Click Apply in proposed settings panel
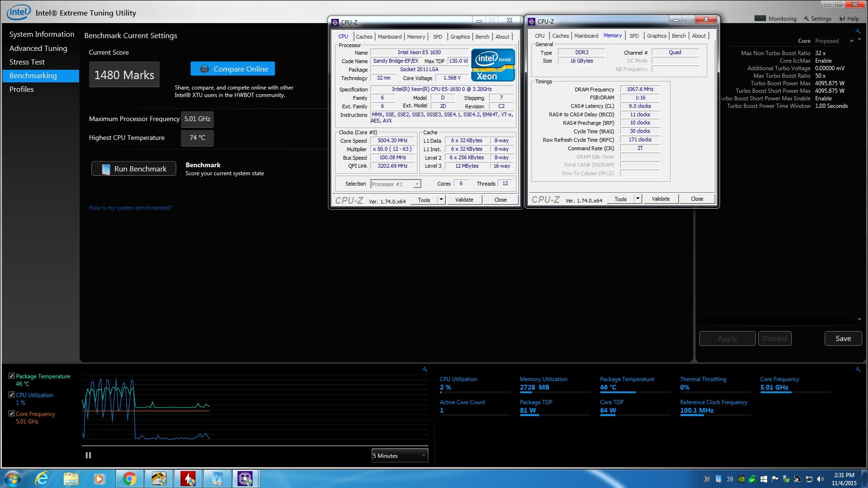The height and width of the screenshot is (488, 868). (x=727, y=339)
